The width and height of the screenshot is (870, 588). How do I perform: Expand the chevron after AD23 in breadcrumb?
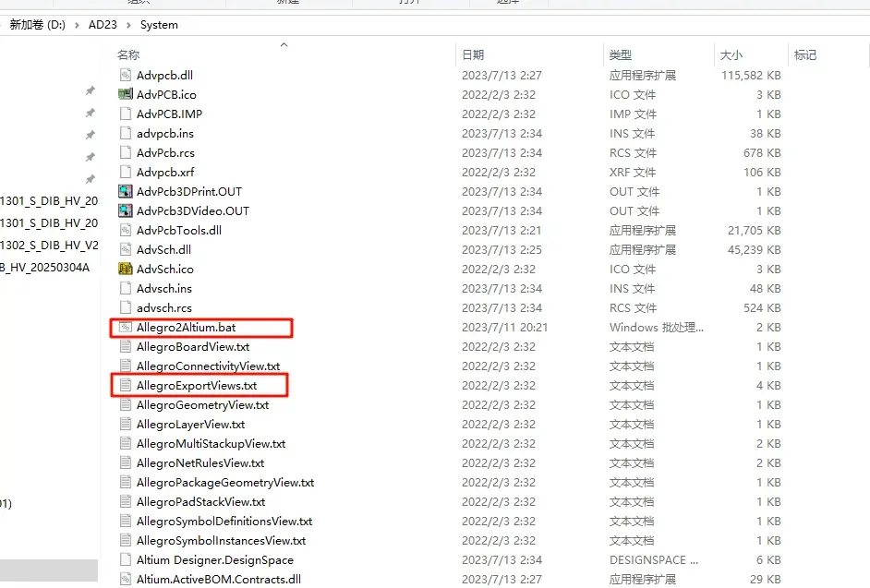128,25
